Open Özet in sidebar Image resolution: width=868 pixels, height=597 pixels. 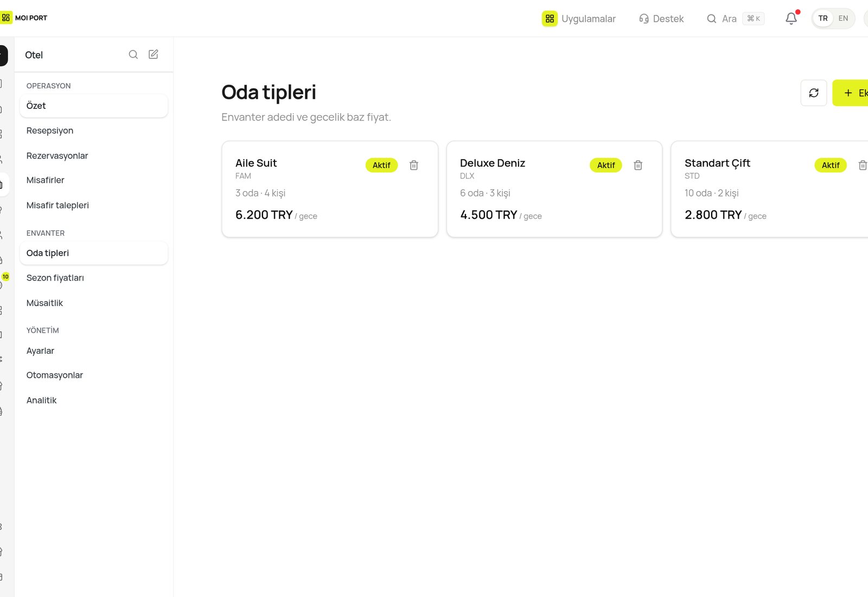click(x=94, y=106)
